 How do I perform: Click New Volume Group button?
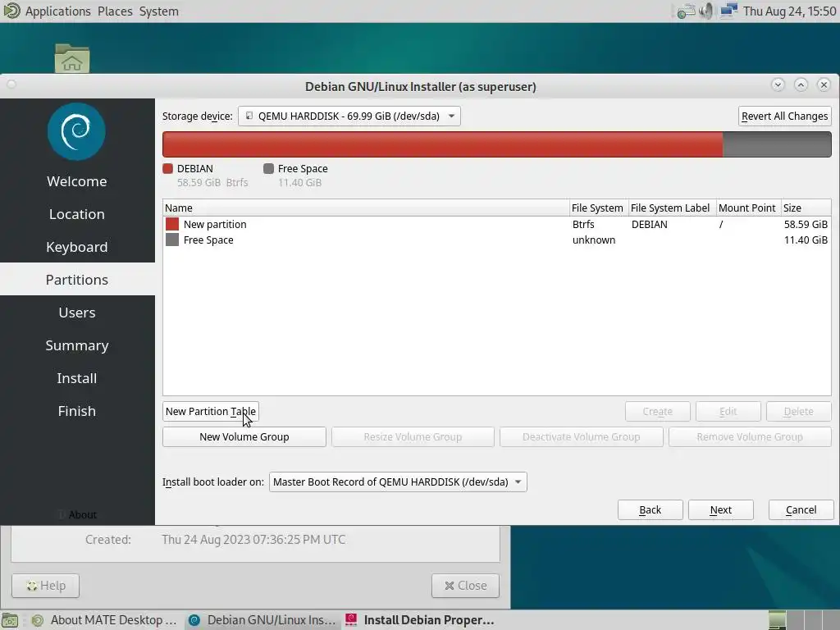pos(244,436)
